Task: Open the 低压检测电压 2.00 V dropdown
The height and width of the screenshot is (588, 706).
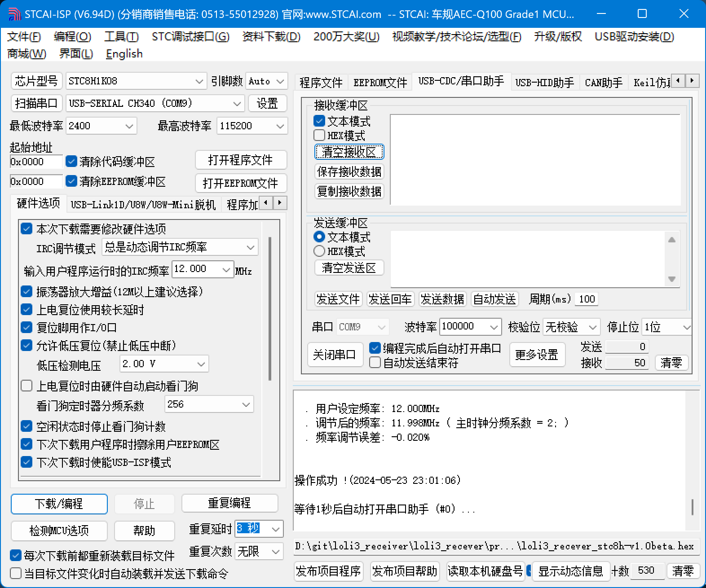Action: click(201, 364)
